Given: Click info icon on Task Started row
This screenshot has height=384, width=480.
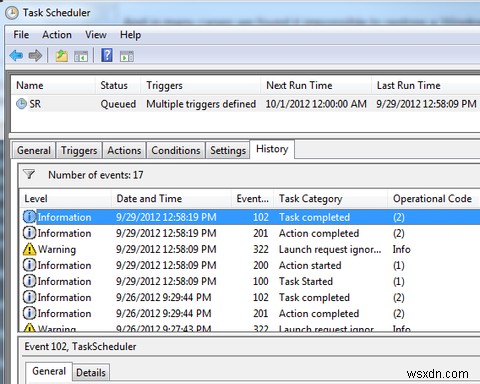Looking at the screenshot, I should [x=29, y=281].
